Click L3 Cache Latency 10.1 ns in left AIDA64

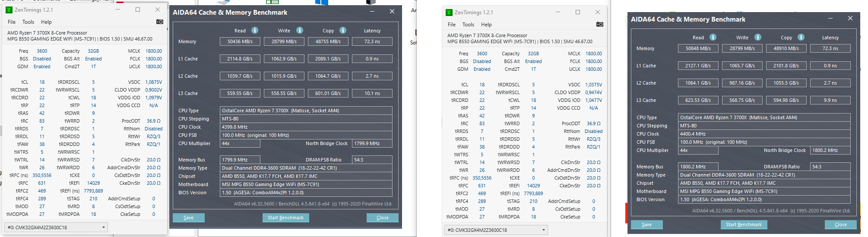(x=372, y=93)
